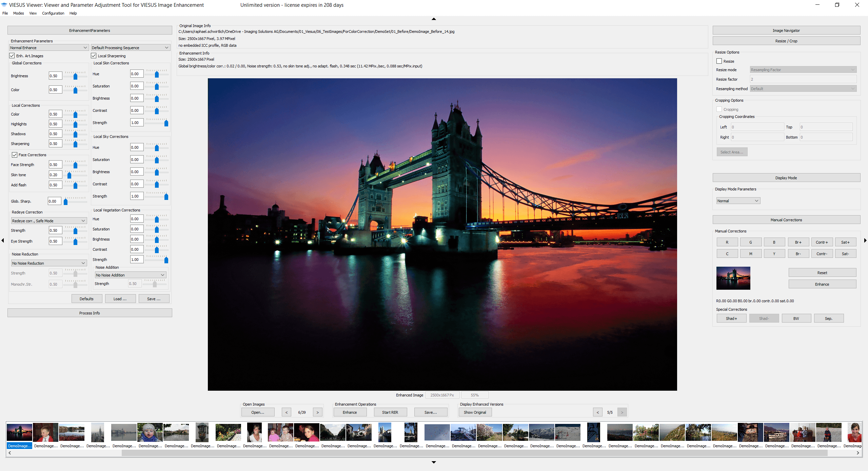The width and height of the screenshot is (868, 471).
Task: Open the Redeye Correction mode dropdown
Action: (x=48, y=221)
